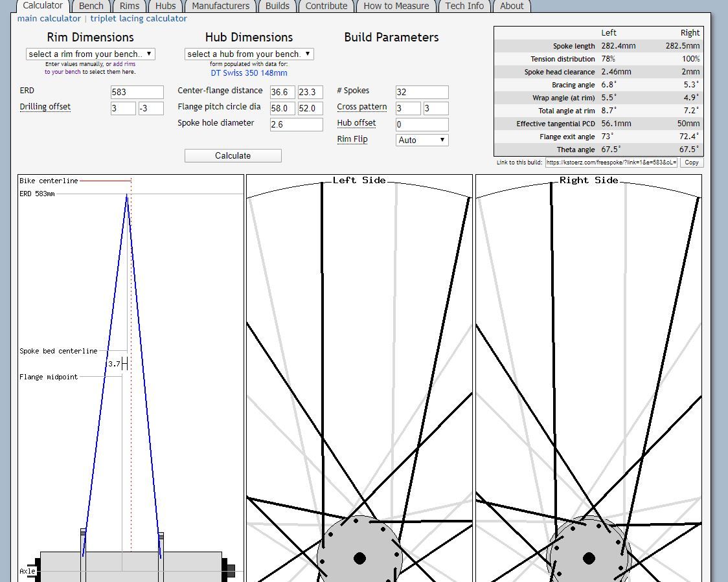This screenshot has width=728, height=582.
Task: Open the Hubs tab
Action: (x=165, y=6)
